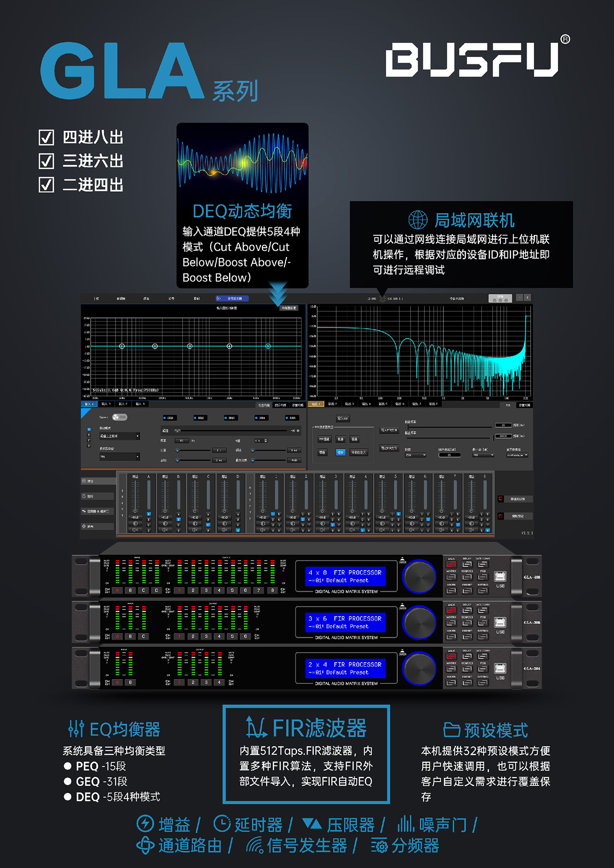This screenshot has width=614, height=868.
Task: Expand the FIR window type dropdown
Action: click(x=517, y=455)
